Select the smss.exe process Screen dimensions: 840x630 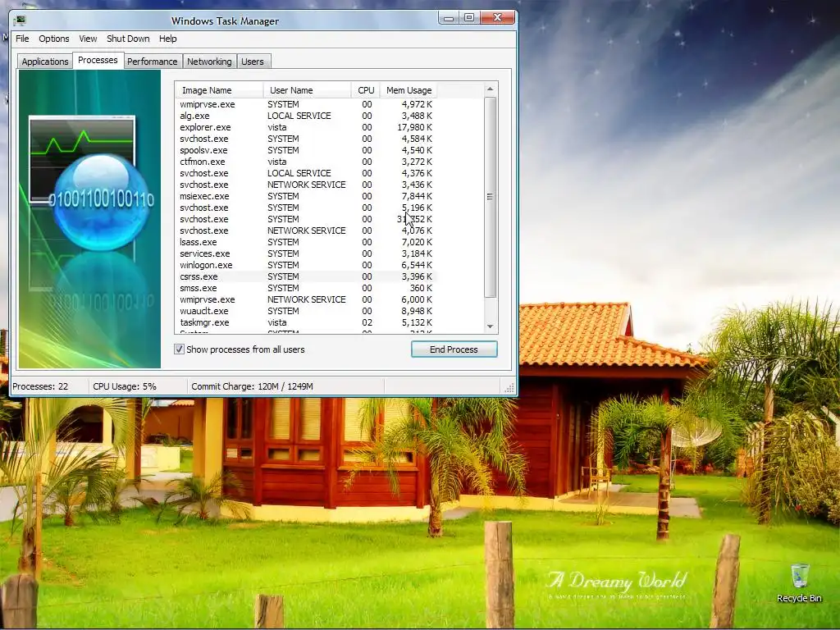[306, 288]
